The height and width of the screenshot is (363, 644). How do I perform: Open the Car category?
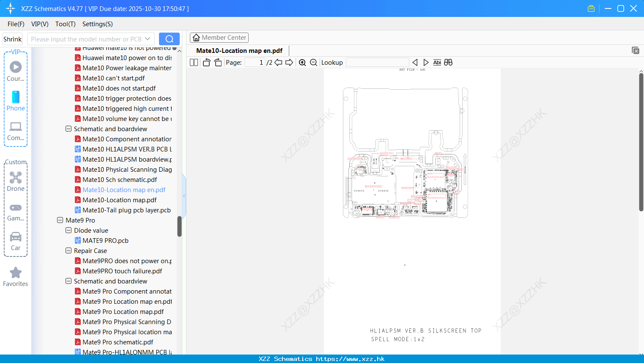point(16,241)
